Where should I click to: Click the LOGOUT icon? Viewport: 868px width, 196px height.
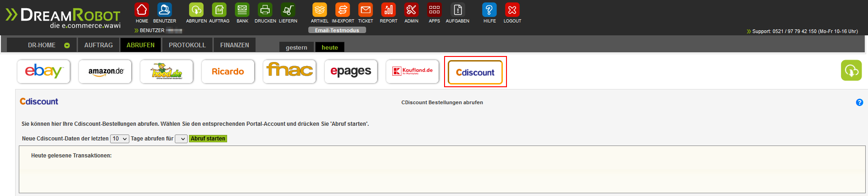[512, 10]
